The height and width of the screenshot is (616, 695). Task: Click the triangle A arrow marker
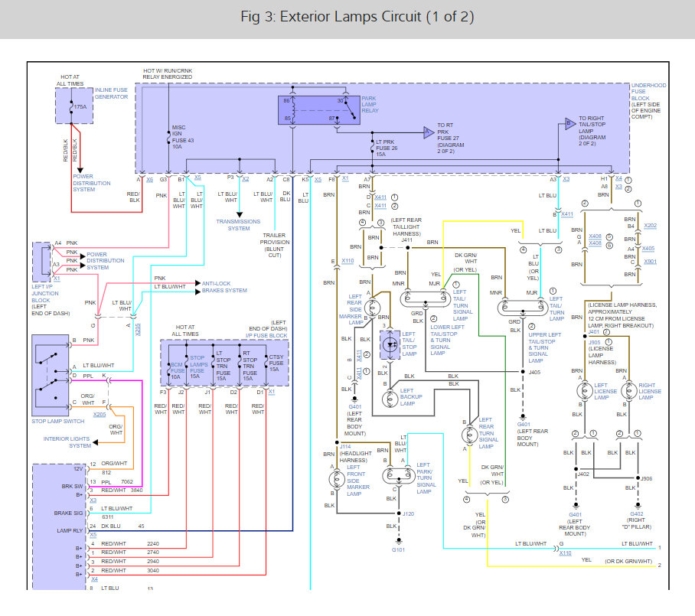point(429,132)
